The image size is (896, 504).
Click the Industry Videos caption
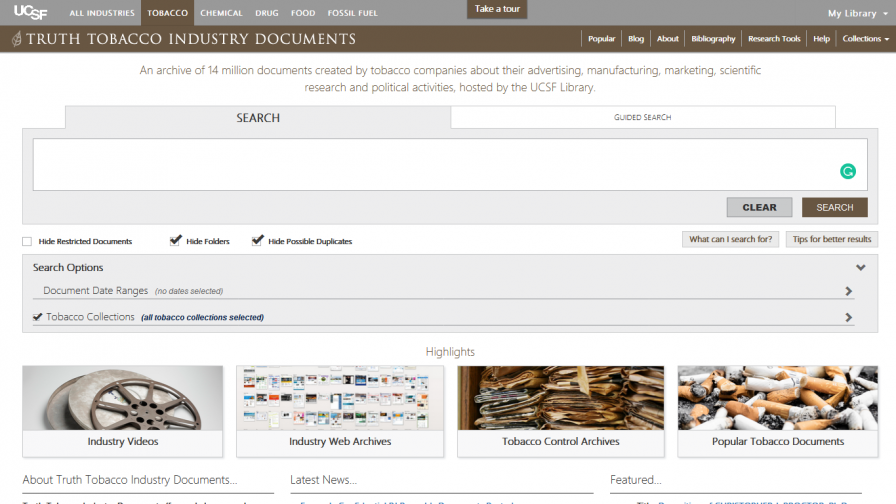(x=123, y=441)
